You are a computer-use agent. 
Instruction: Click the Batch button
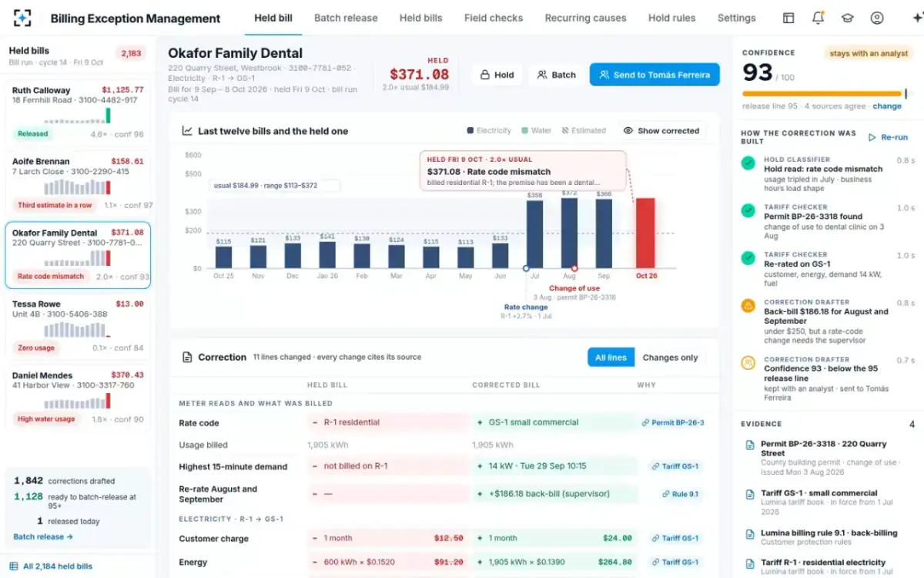557,75
